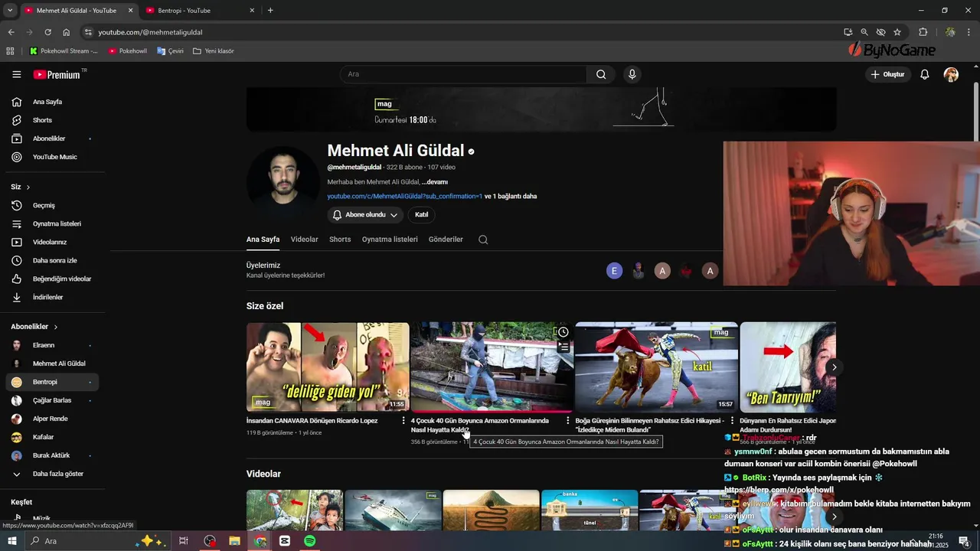The image size is (980, 551).
Task: Switch to the Gönderiler tab
Action: (446, 240)
